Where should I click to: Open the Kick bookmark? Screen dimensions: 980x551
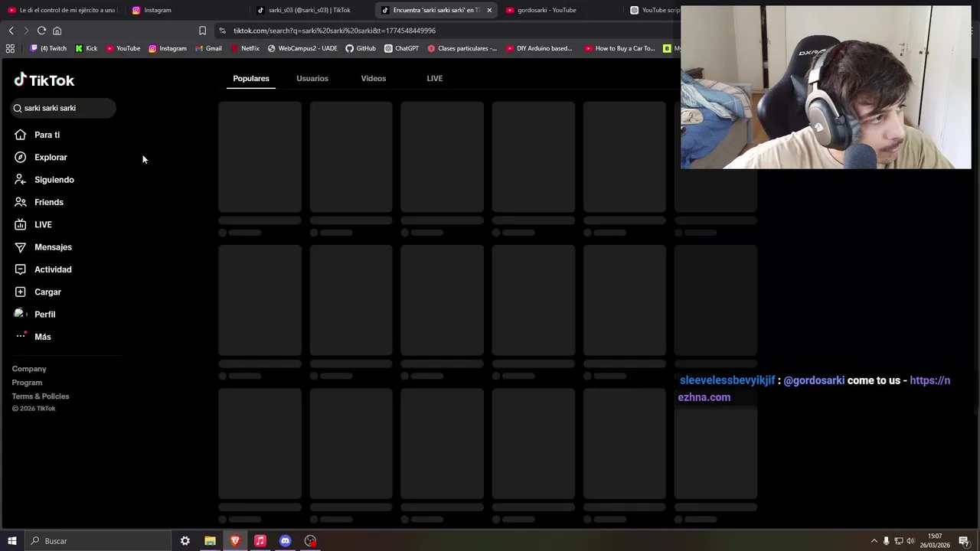(x=87, y=48)
